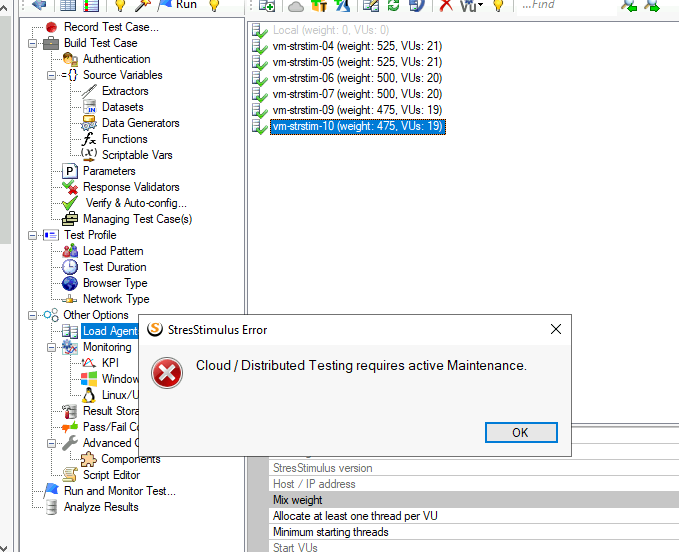Close the StresStimulus Error dialog
Viewport: 679px width, 552px height.
coord(556,329)
